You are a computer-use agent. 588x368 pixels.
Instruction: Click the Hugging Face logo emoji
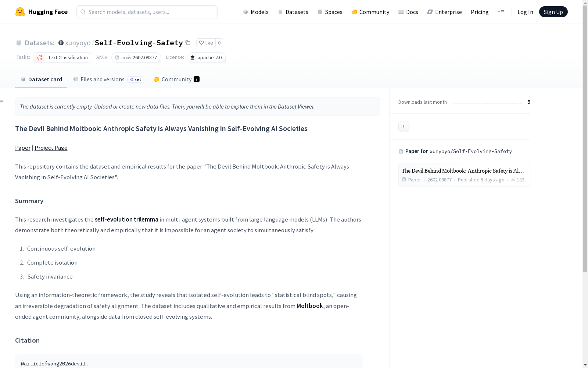[x=20, y=12]
